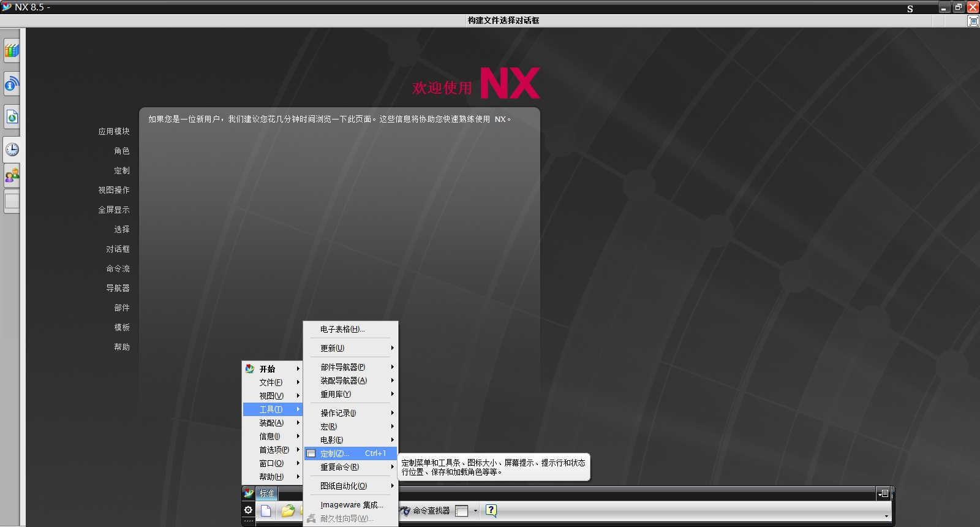Choose 定制(Z)... Ctrl+1 menu entry
Image resolution: width=980 pixels, height=527 pixels.
pos(350,453)
